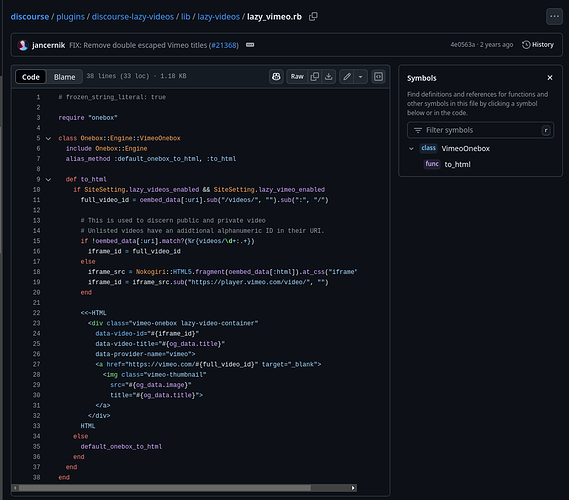Screen dimensions: 569x500
Task: Open Copilot chat for this file
Action: (x=276, y=77)
